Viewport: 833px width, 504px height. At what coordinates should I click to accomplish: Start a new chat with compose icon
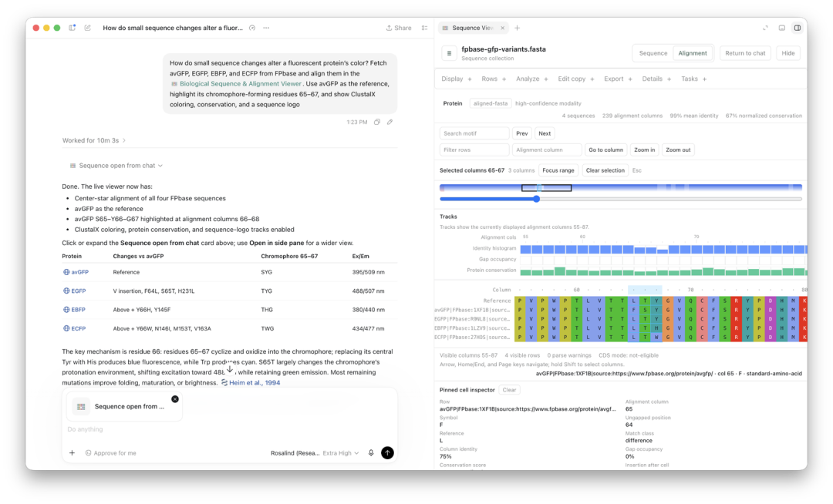point(88,28)
